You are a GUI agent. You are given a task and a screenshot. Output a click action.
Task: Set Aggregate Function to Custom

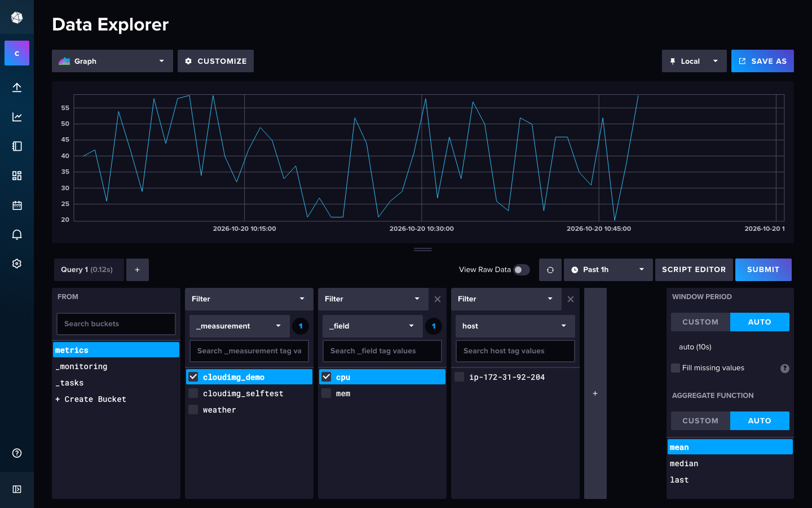[x=700, y=421]
